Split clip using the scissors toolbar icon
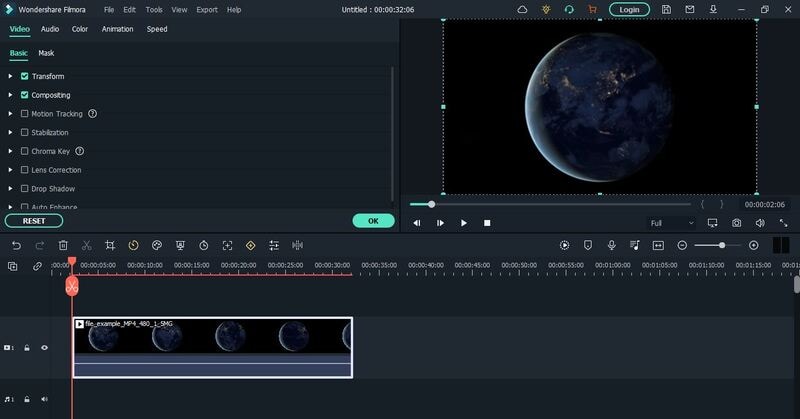Viewport: 800px width, 419px height. tap(86, 245)
